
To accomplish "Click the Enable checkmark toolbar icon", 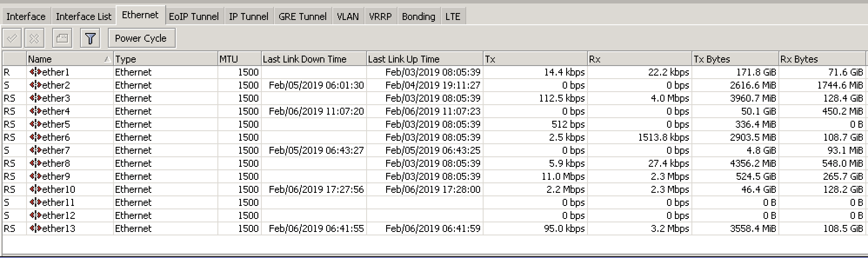I will [x=12, y=38].
